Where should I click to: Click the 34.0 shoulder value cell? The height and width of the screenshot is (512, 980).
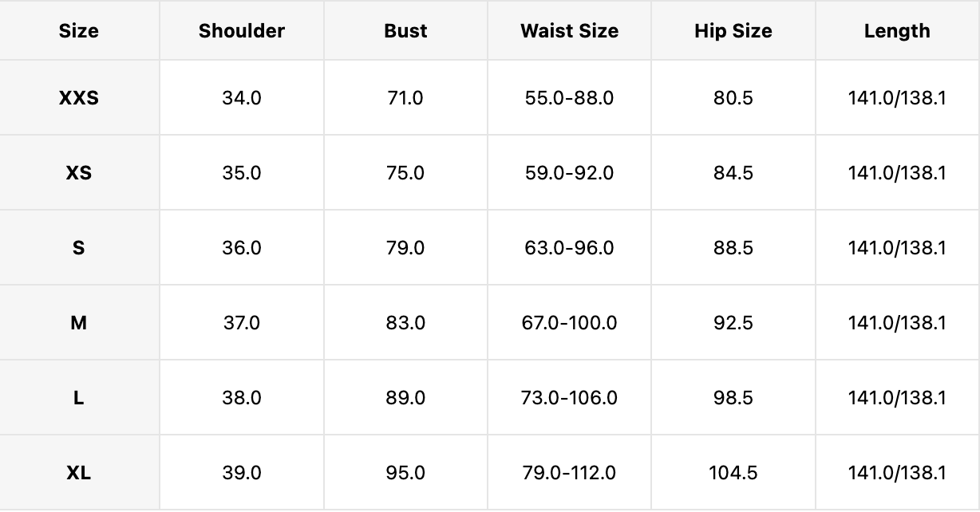[x=242, y=98]
